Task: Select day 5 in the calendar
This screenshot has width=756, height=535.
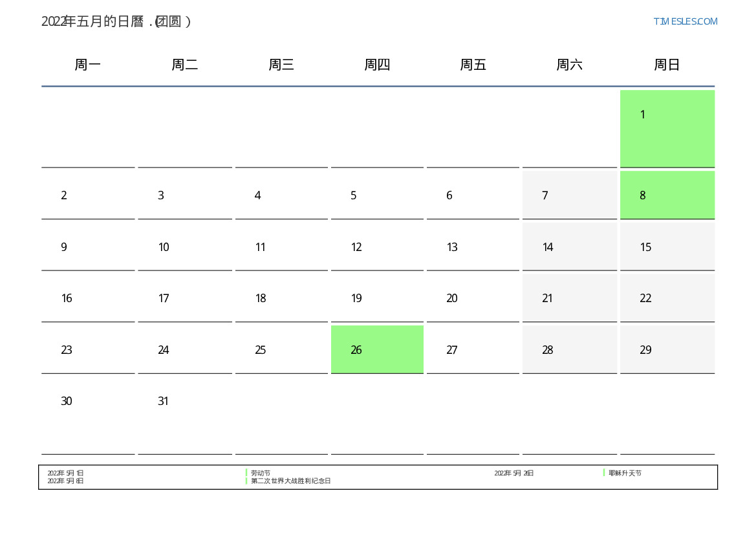Action: click(377, 195)
